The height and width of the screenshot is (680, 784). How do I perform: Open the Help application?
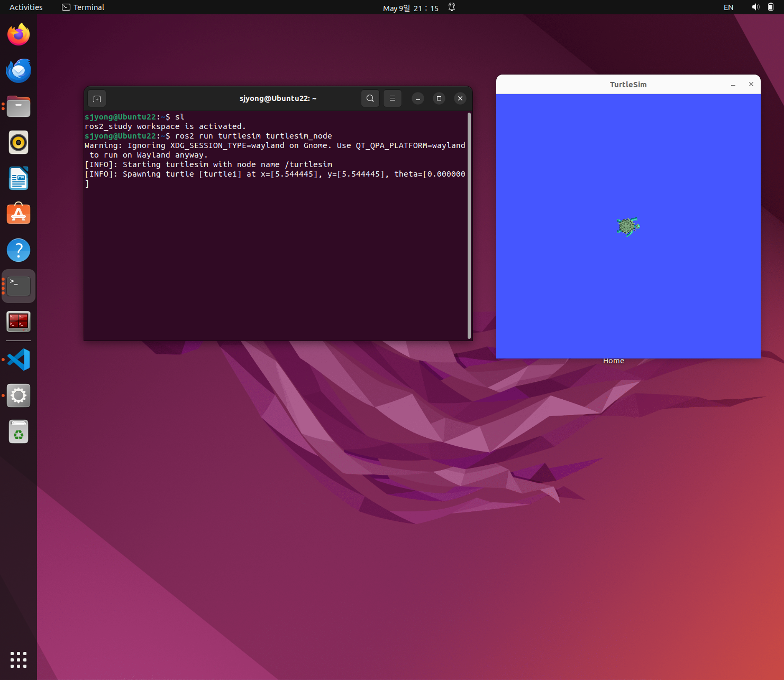[19, 250]
